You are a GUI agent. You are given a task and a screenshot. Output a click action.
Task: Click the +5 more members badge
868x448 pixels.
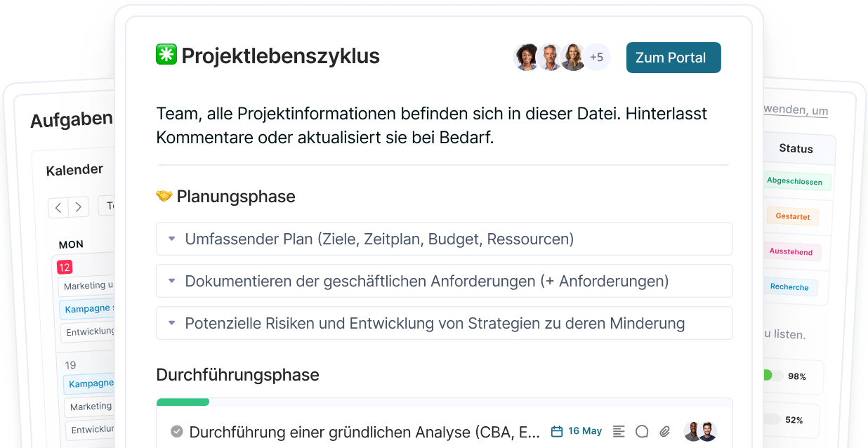coord(596,57)
